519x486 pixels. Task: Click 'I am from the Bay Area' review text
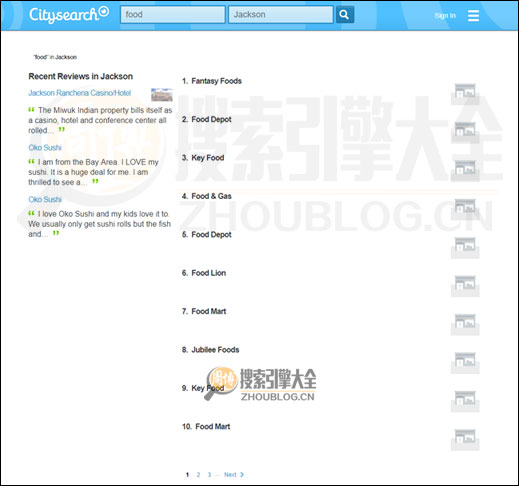[x=93, y=172]
